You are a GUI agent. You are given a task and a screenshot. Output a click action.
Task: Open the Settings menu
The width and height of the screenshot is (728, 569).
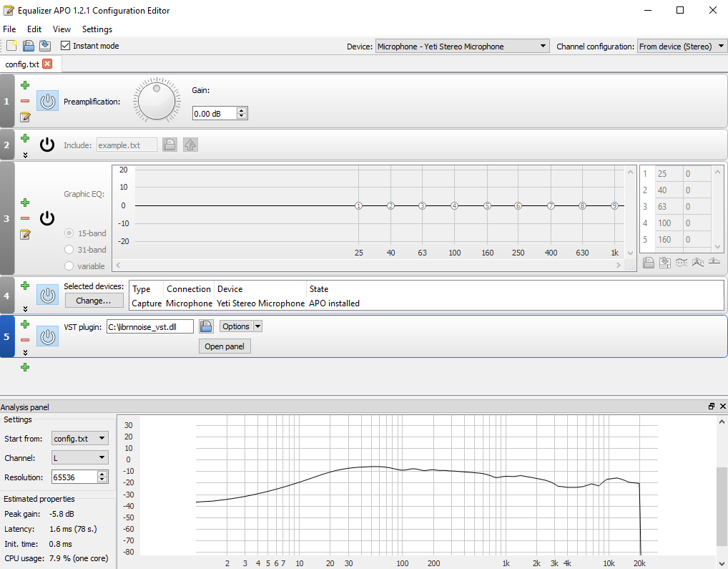point(97,29)
